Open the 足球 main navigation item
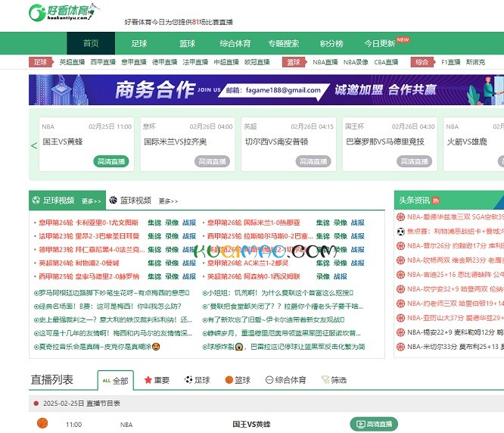This screenshot has height=433, width=504. [139, 43]
